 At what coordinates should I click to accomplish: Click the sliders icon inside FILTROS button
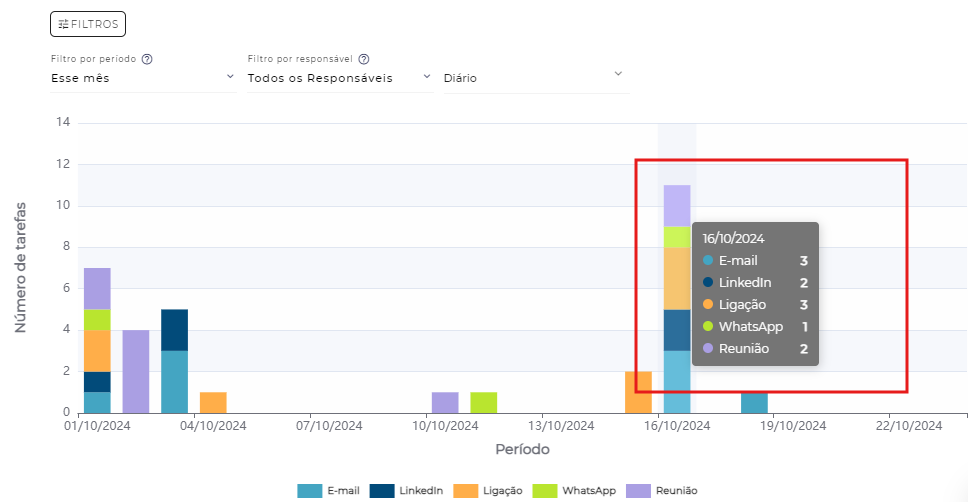pos(63,24)
